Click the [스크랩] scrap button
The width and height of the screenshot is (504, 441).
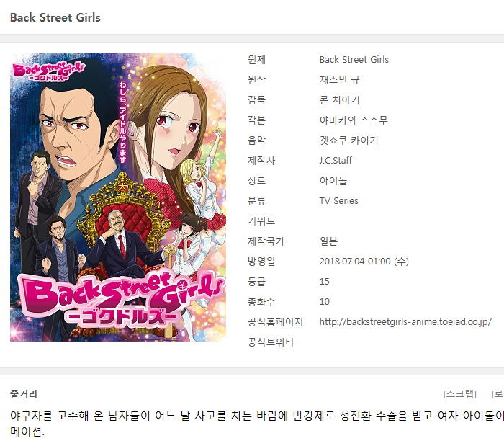tap(459, 394)
